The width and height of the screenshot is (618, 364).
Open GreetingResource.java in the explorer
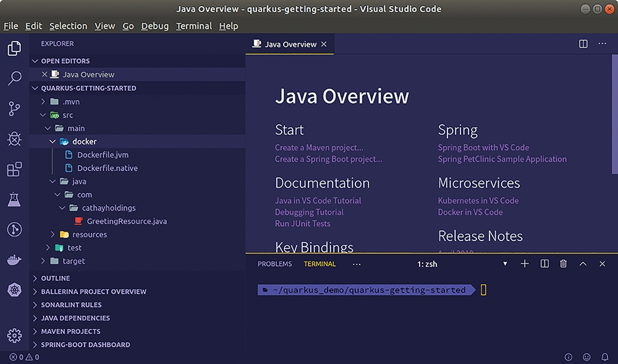point(127,221)
